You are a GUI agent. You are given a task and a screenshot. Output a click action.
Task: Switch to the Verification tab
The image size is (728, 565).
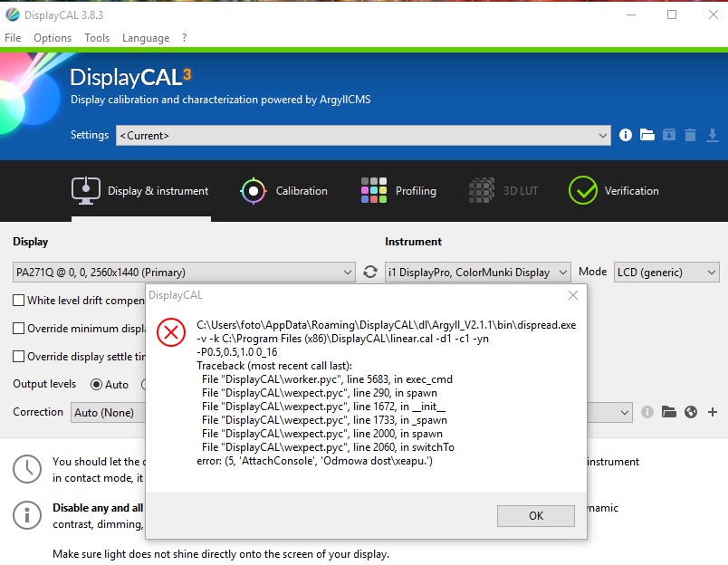pyautogui.click(x=614, y=191)
